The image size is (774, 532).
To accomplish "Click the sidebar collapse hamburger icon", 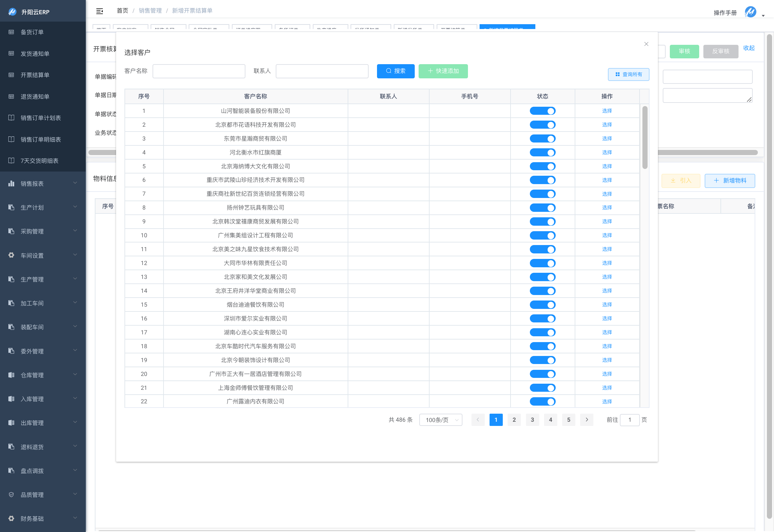I will click(99, 11).
